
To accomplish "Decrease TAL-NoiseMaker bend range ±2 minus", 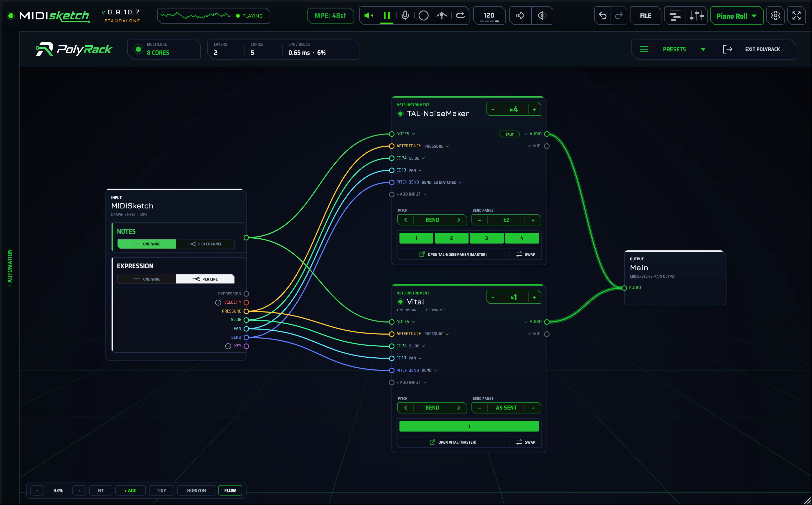I will [479, 220].
